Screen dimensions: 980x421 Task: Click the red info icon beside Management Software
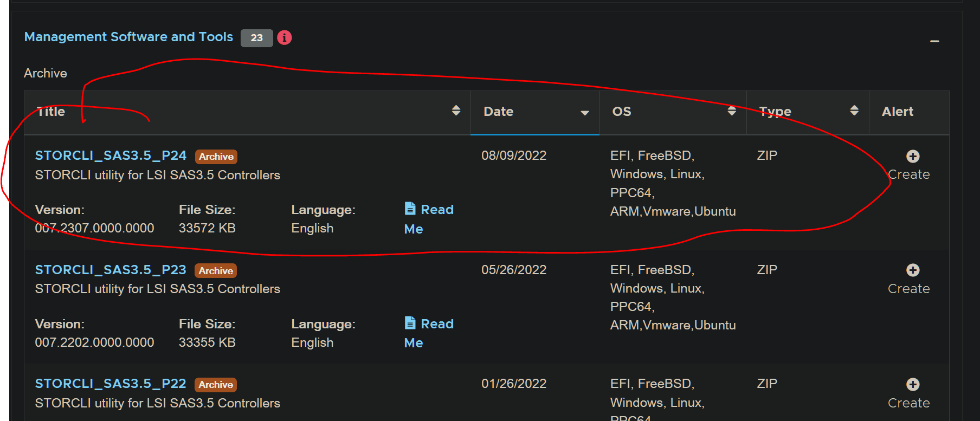tap(285, 37)
